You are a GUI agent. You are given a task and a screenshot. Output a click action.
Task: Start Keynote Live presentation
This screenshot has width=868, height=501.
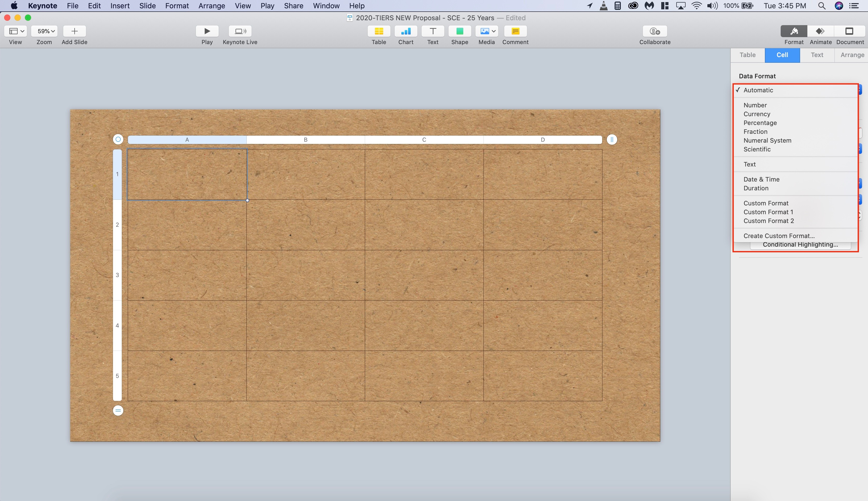click(240, 31)
